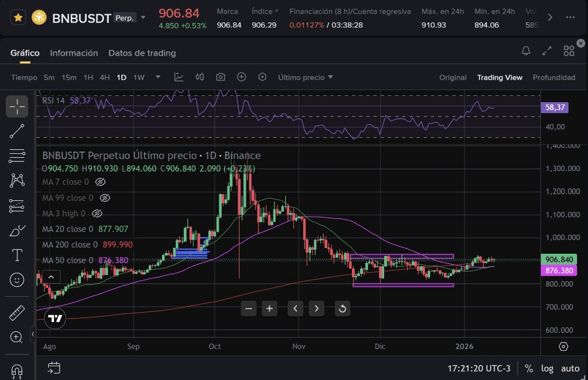Click the Profundidad chart view
588x380 pixels.
pos(554,77)
